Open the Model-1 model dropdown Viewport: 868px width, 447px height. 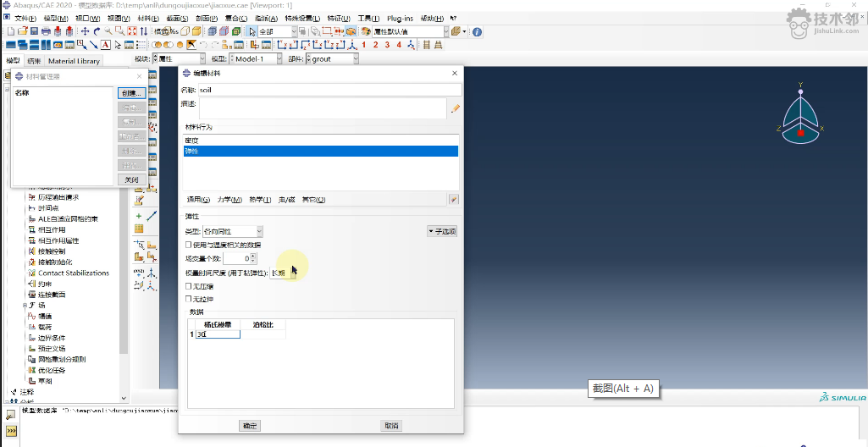255,58
